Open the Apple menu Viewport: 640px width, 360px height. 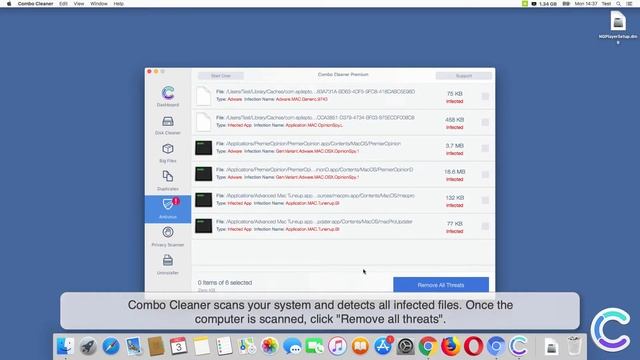[x=9, y=4]
